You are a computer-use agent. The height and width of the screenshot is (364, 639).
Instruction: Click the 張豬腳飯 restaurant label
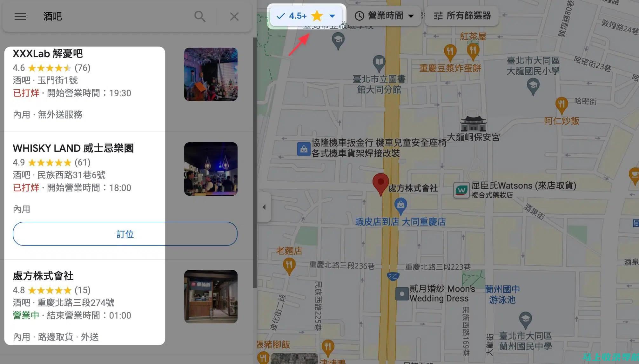coord(273,344)
